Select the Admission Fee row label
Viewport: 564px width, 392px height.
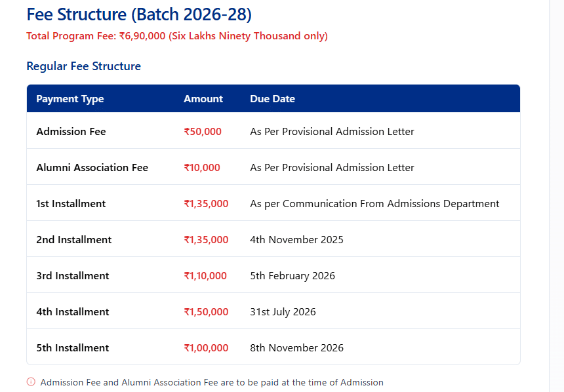click(x=71, y=132)
